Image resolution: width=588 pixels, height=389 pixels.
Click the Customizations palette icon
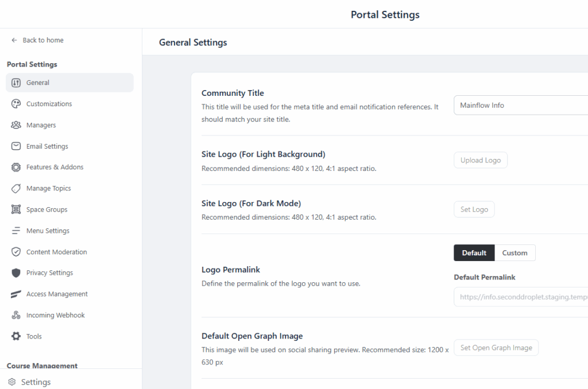pyautogui.click(x=16, y=104)
